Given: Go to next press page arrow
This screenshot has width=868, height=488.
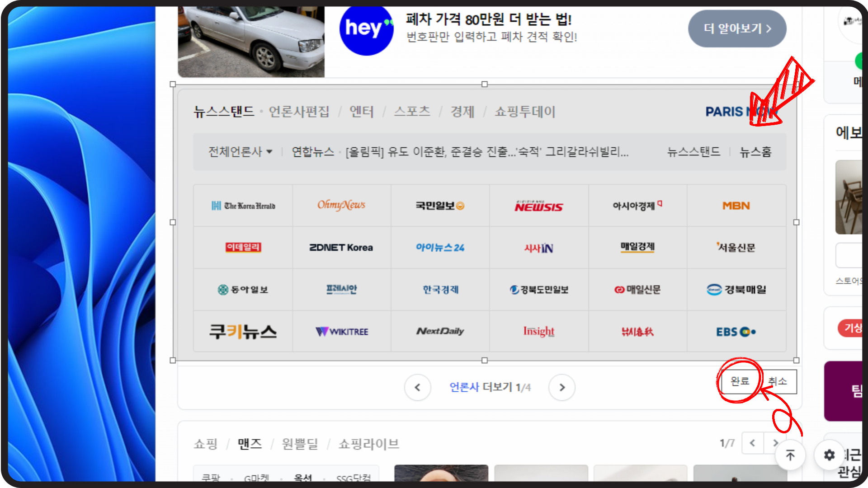Looking at the screenshot, I should [x=562, y=387].
